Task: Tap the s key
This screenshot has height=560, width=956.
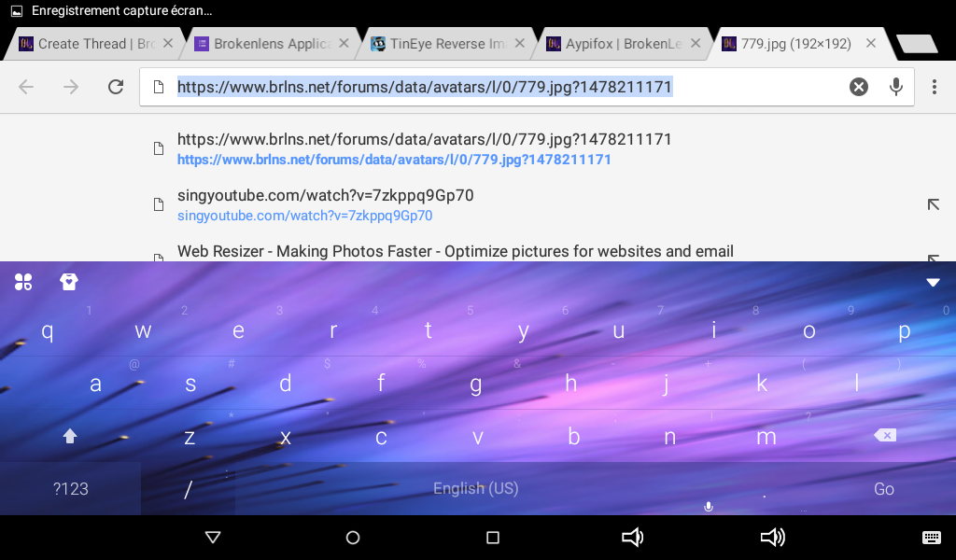Action: [190, 384]
